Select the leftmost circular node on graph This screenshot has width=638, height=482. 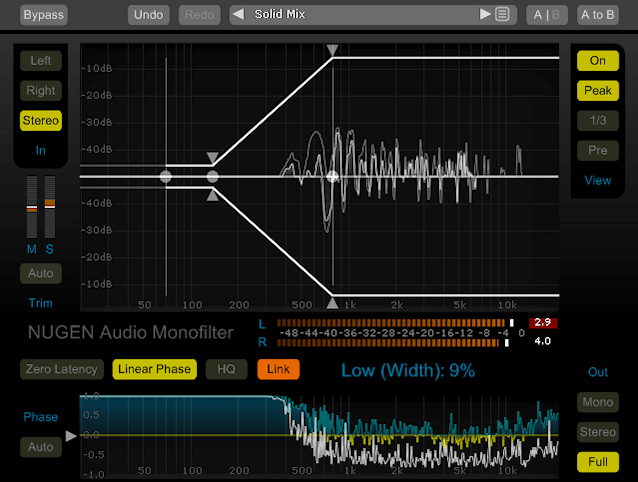click(166, 176)
